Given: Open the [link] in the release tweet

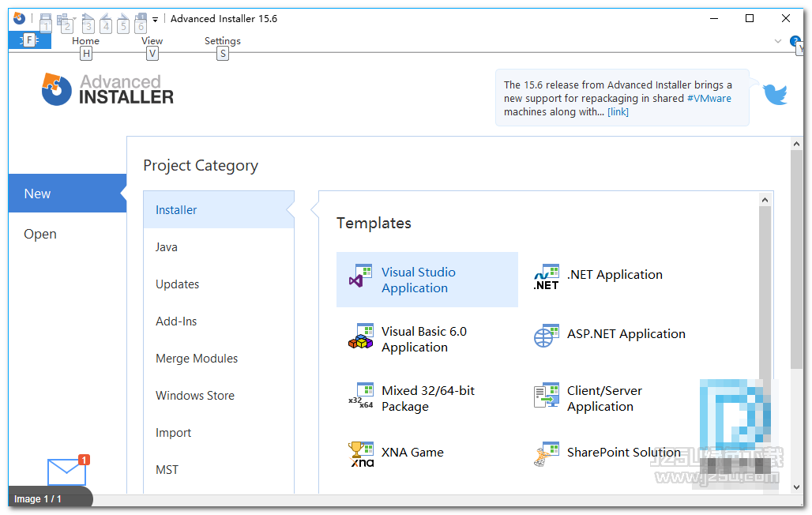Looking at the screenshot, I should 618,112.
